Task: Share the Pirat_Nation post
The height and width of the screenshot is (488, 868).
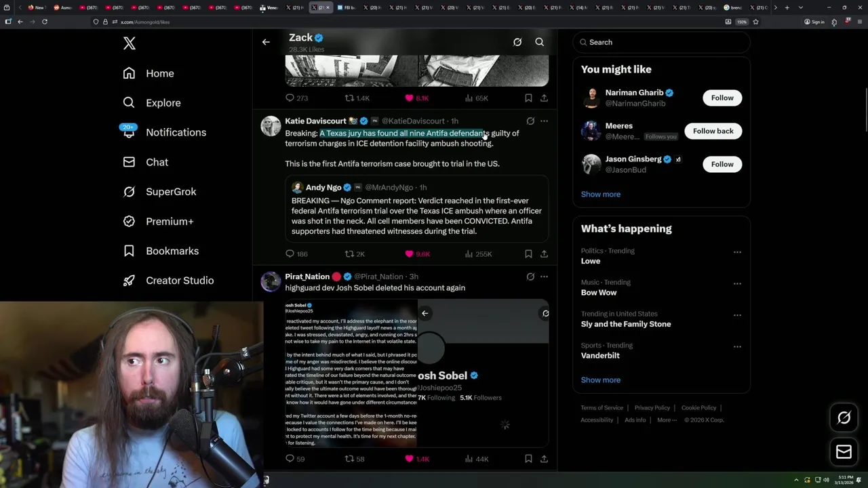Action: [544, 459]
